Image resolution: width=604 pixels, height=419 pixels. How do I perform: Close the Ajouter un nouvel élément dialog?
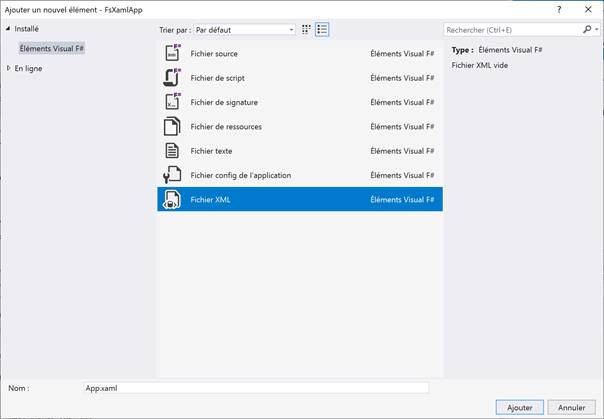(590, 8)
